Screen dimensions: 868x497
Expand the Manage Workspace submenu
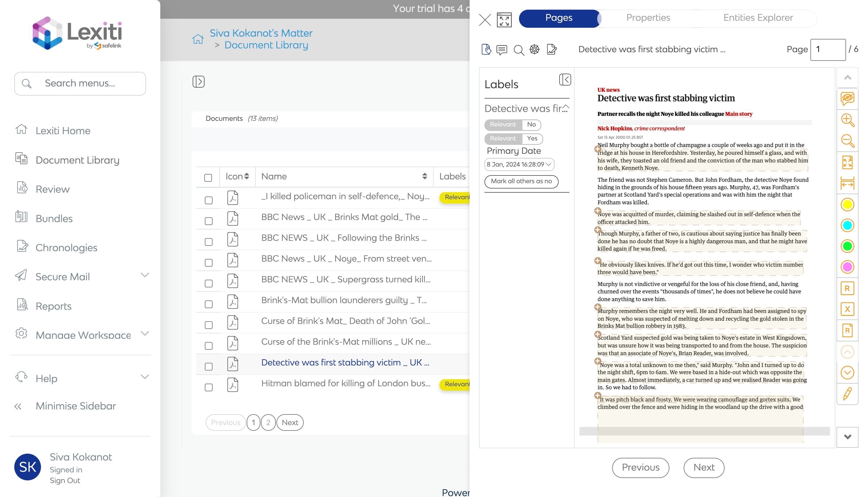pos(145,333)
